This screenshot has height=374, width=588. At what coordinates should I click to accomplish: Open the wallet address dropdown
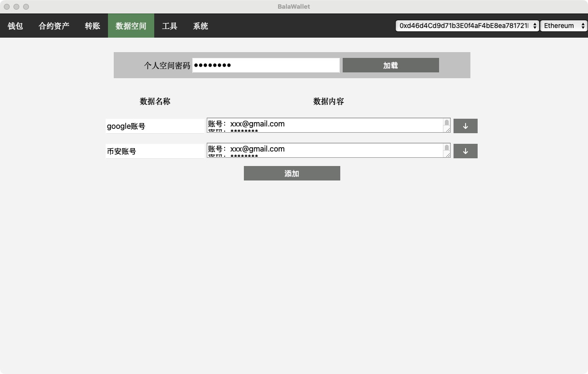(x=467, y=26)
